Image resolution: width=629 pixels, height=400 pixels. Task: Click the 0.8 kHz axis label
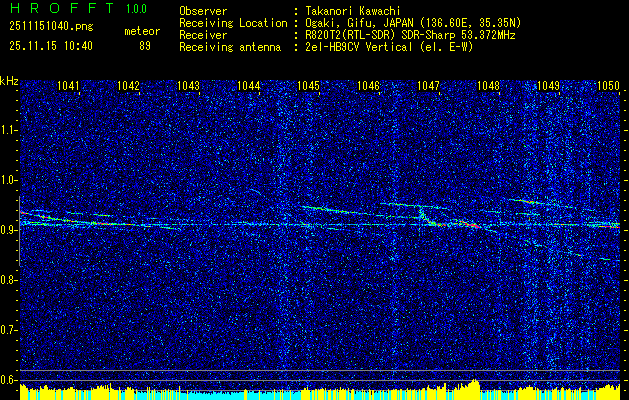9,280
